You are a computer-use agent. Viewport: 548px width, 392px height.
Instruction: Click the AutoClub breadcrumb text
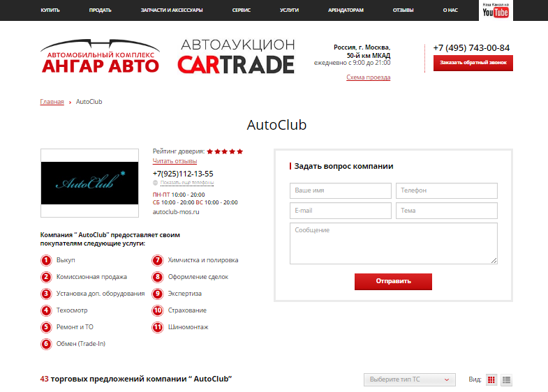pos(89,102)
